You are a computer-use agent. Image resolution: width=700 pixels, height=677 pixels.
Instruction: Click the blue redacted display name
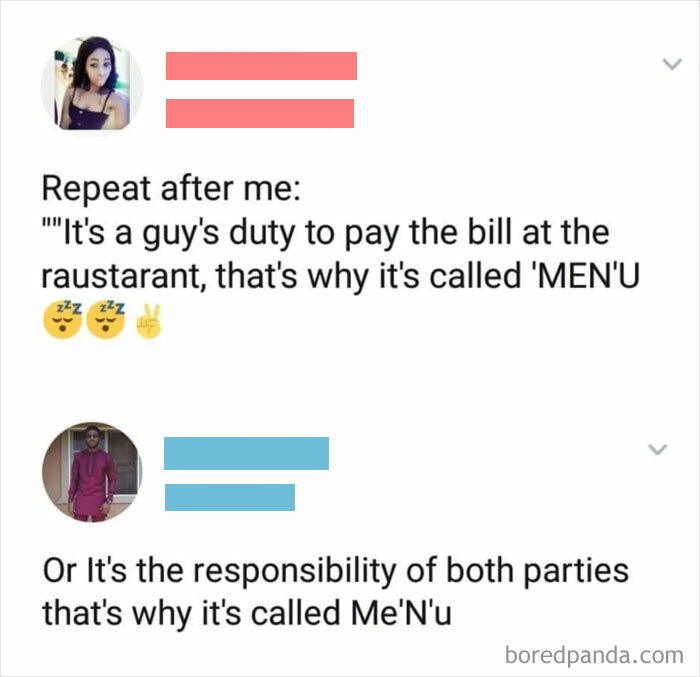246,453
